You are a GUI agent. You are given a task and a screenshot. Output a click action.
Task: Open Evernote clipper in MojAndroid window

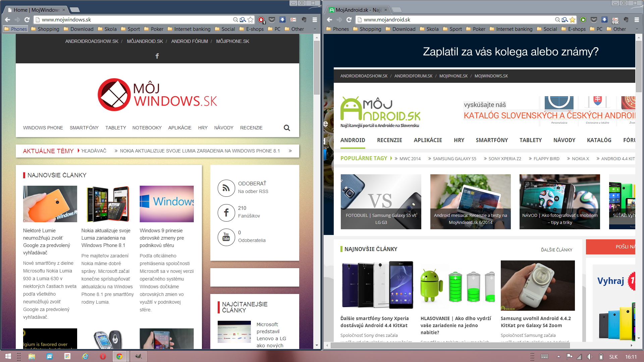tap(626, 20)
